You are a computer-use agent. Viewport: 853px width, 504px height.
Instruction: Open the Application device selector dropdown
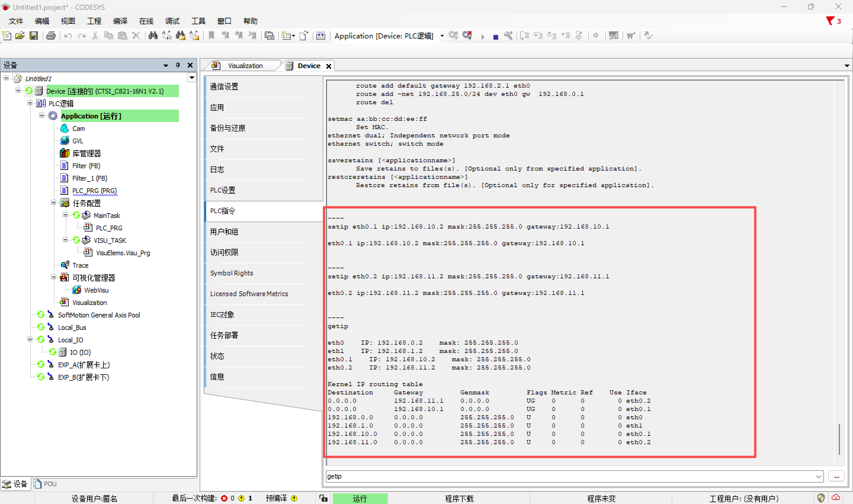click(442, 36)
